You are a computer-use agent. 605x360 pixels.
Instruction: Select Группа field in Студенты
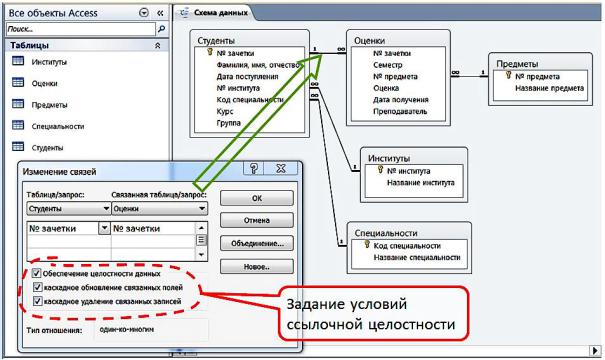(228, 123)
